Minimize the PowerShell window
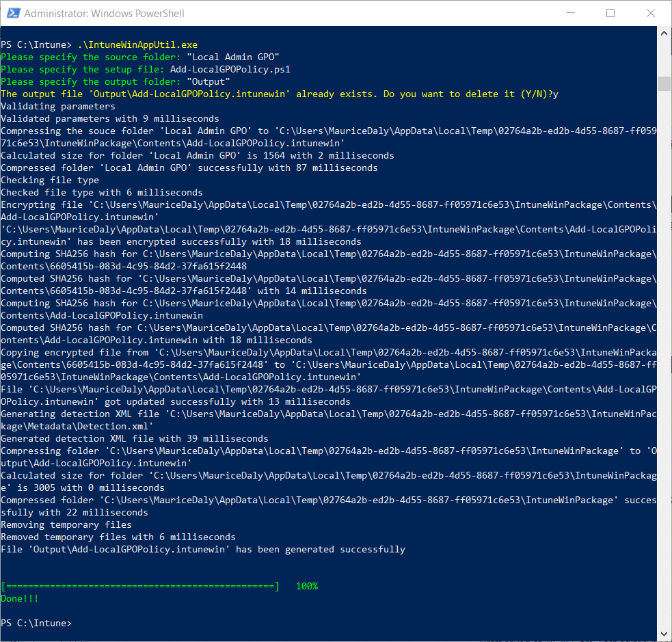Viewport: 672px width, 642px height. pyautogui.click(x=570, y=13)
